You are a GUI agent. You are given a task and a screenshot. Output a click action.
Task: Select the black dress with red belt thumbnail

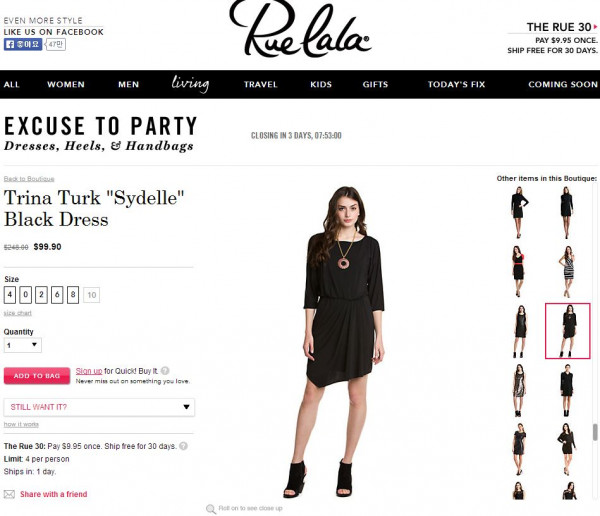tap(518, 271)
